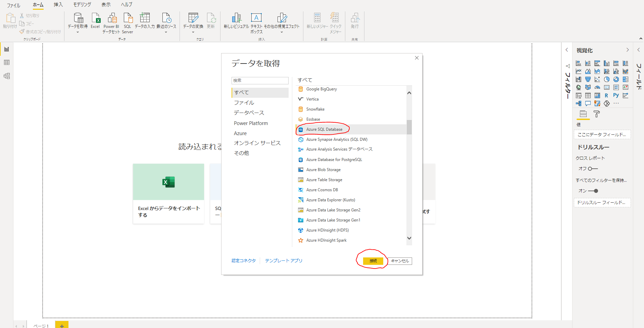Choose Azure Synapse Analytics (SQL DW)
Image resolution: width=644 pixels, height=328 pixels.
click(x=351, y=139)
